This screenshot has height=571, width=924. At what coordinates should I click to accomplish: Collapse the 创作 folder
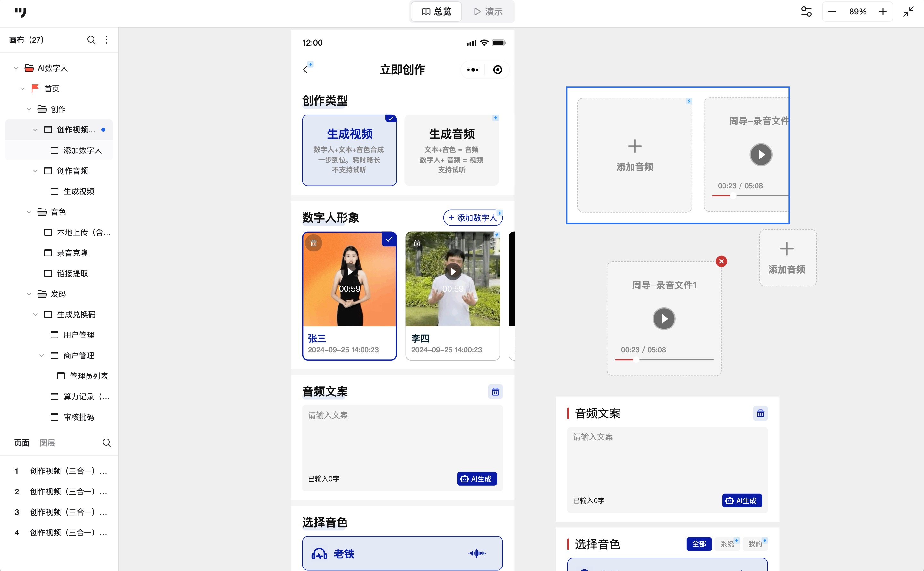[x=29, y=109]
